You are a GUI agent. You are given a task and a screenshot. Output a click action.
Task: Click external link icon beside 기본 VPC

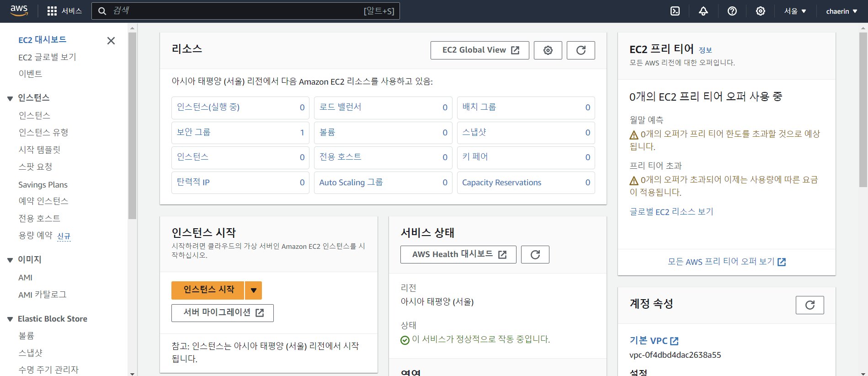click(674, 341)
